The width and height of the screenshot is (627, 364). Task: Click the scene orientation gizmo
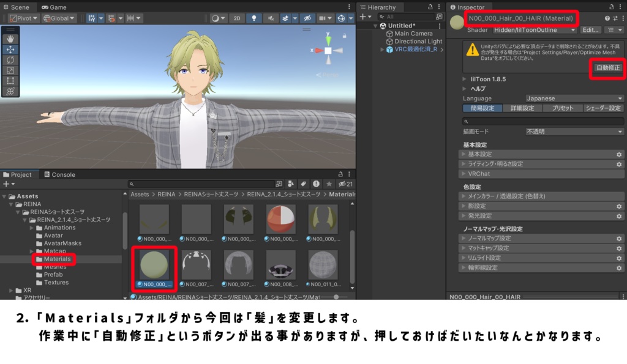(328, 51)
